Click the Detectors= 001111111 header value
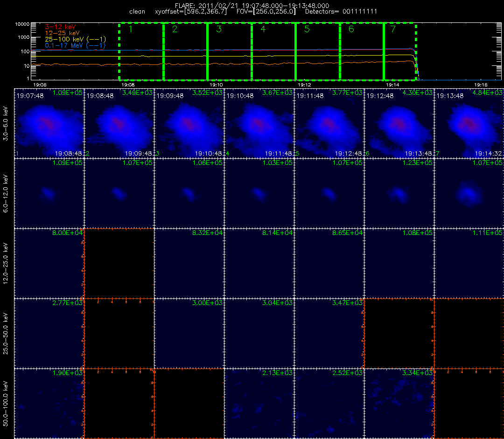The image size is (504, 439). click(x=341, y=12)
